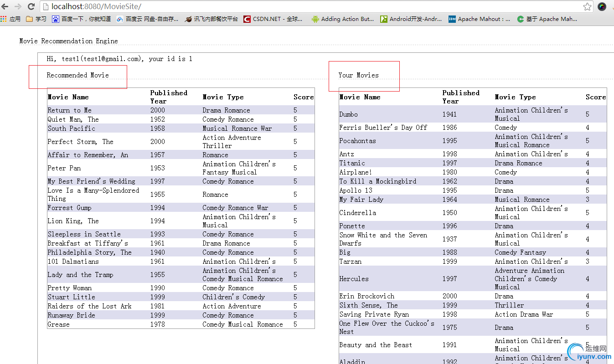Image resolution: width=614 pixels, height=364 pixels.
Task: Open the apps grid bookmark shortcut
Action: pos(10,19)
